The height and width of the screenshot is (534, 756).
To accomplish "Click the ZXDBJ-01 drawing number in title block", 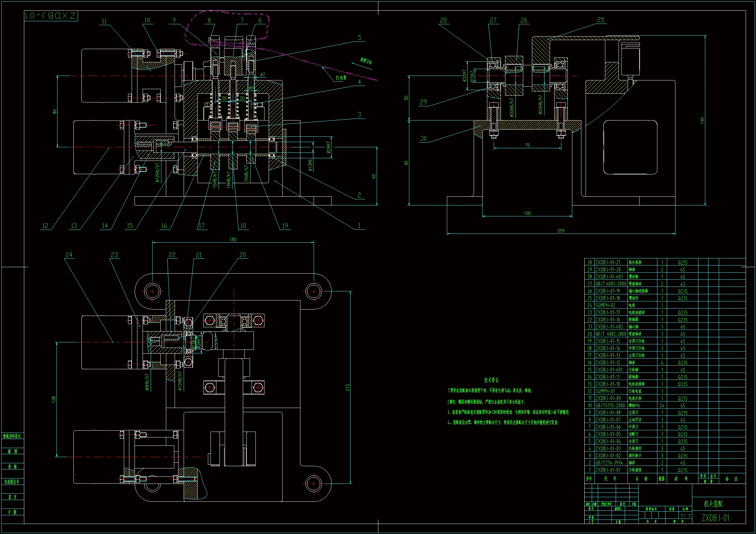I will tap(715, 518).
